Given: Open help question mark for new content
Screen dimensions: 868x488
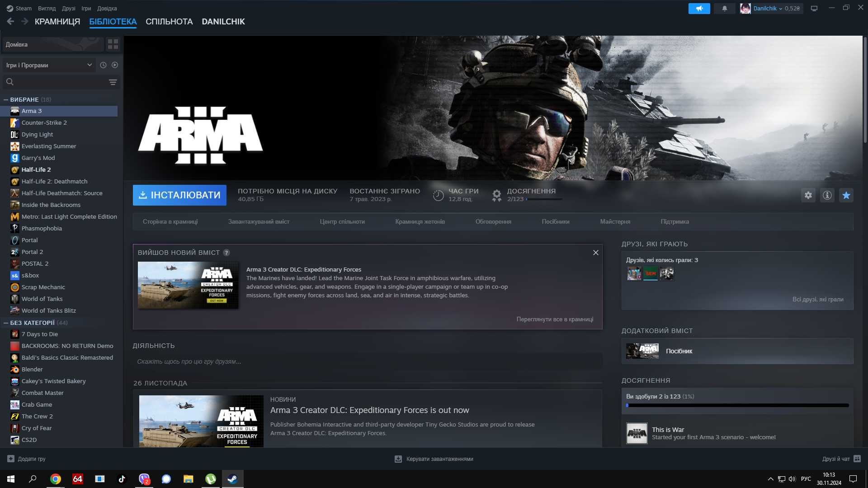Looking at the screenshot, I should pyautogui.click(x=226, y=253).
